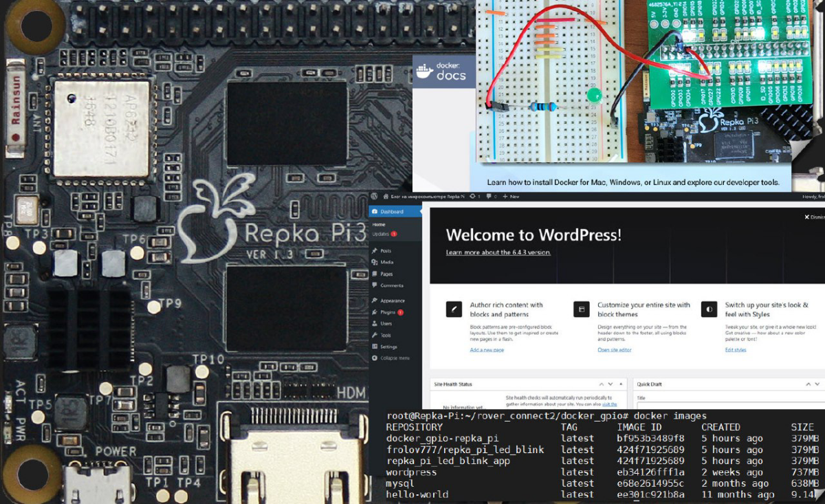Click the WordPress logo in admin bar

pyautogui.click(x=373, y=197)
